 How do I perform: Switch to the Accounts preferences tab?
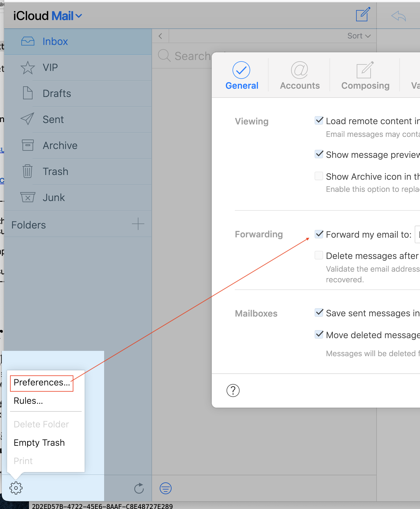[300, 75]
